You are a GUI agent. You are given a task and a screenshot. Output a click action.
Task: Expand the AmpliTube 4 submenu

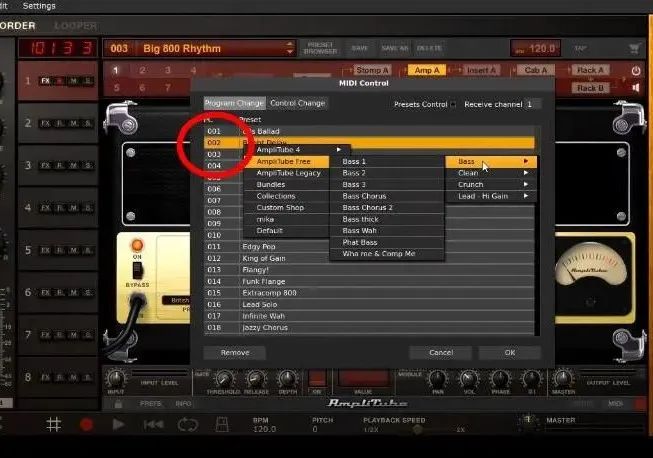[298, 149]
